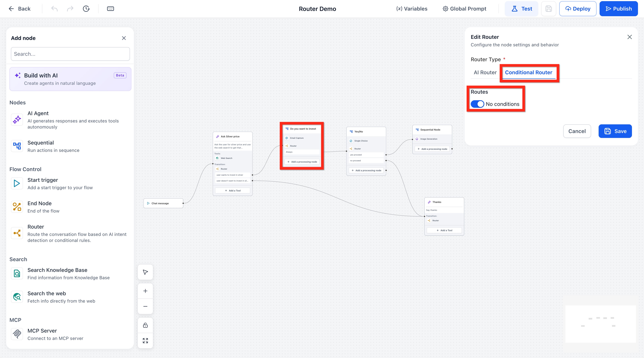Open the Variables panel

(412, 9)
